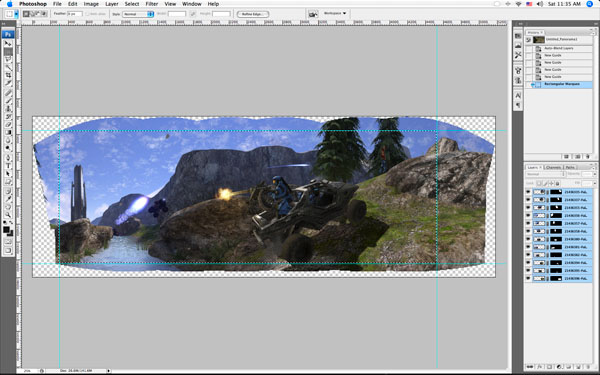Create new snapshot in History panel
The width and height of the screenshot is (600, 375).
tap(577, 157)
